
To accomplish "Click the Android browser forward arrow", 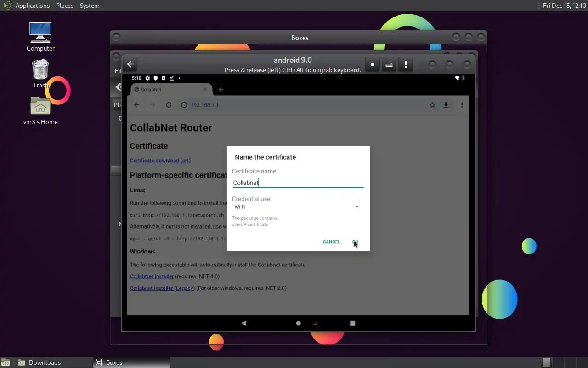I will pos(153,105).
